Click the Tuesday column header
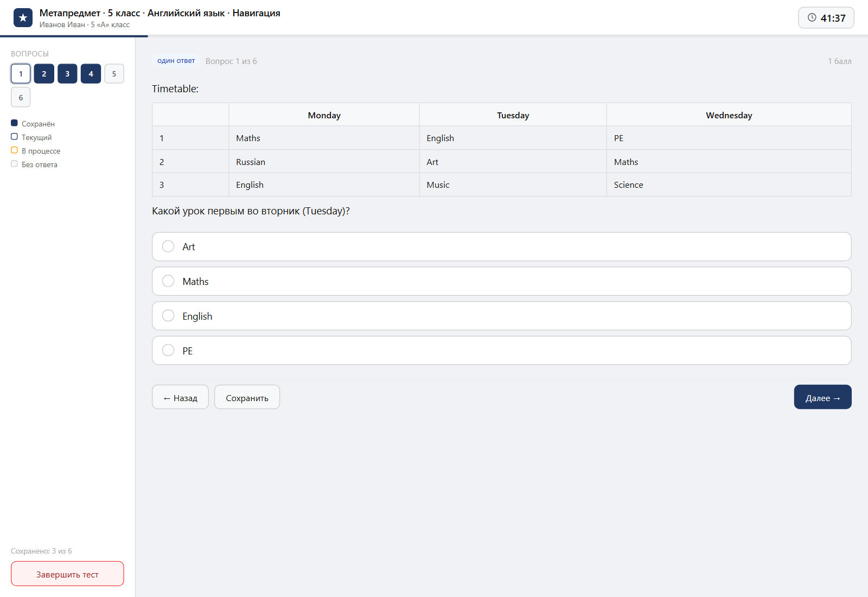 click(x=513, y=115)
